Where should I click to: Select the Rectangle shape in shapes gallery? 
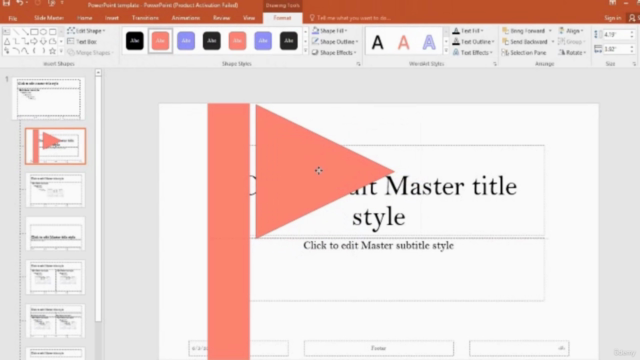[x=34, y=31]
